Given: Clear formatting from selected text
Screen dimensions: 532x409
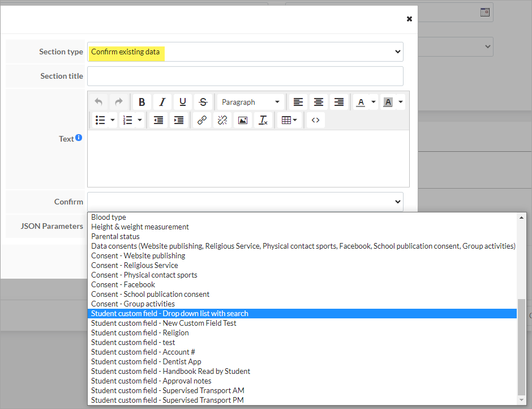Looking at the screenshot, I should [x=263, y=120].
